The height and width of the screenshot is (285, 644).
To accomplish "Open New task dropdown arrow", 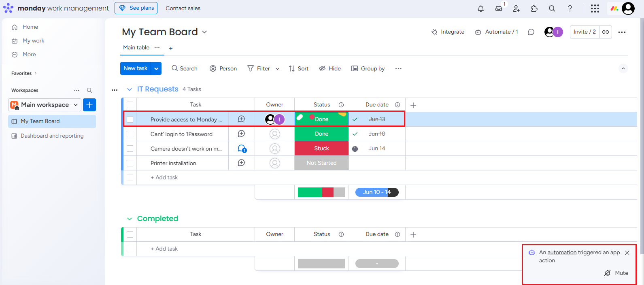I will pyautogui.click(x=156, y=68).
